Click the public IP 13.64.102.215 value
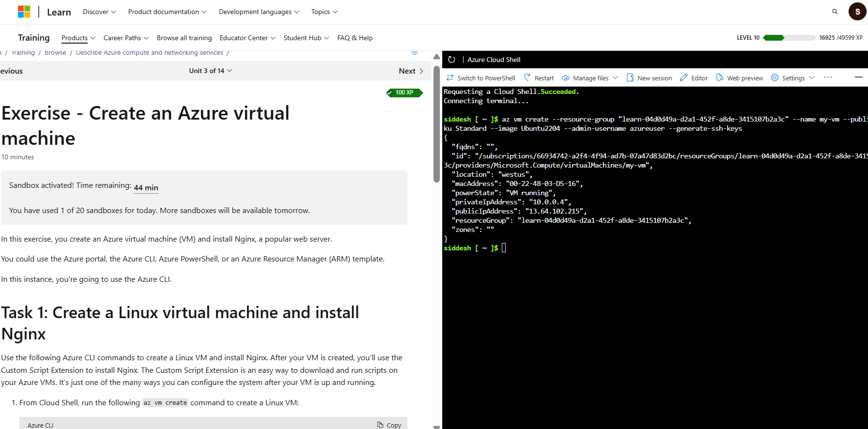The image size is (868, 429). tap(556, 211)
